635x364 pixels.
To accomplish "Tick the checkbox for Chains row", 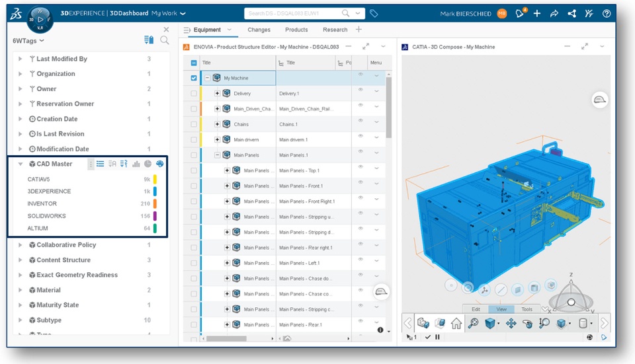I will [194, 124].
